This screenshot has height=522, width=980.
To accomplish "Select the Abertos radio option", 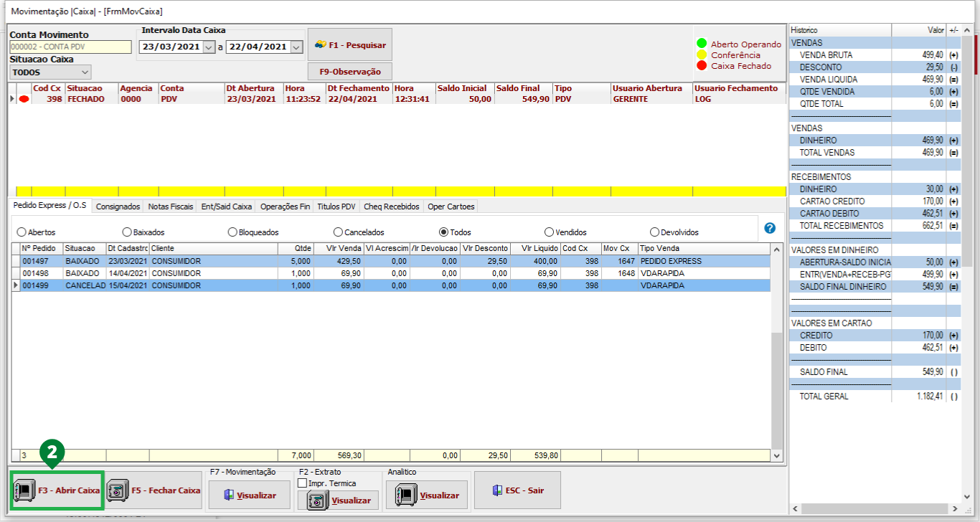I will tap(22, 232).
